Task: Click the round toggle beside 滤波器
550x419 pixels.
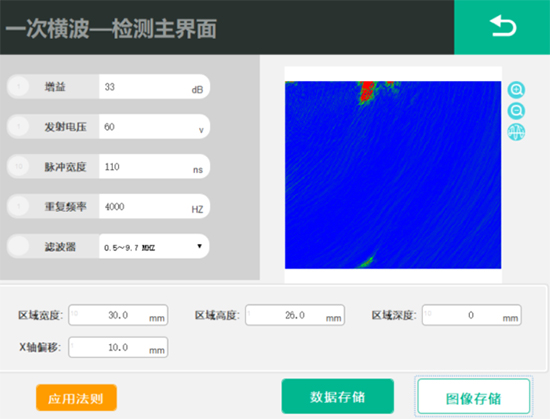Action: pos(19,246)
